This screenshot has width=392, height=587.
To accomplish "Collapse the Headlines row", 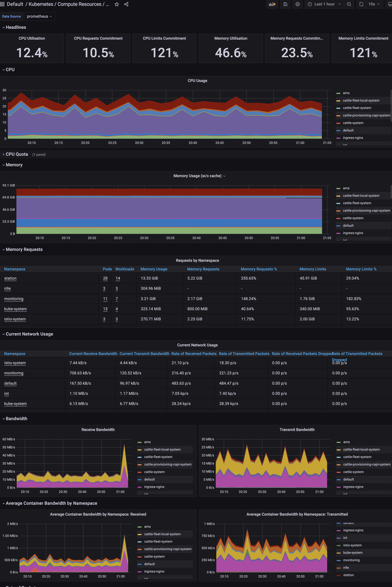I will coord(16,27).
